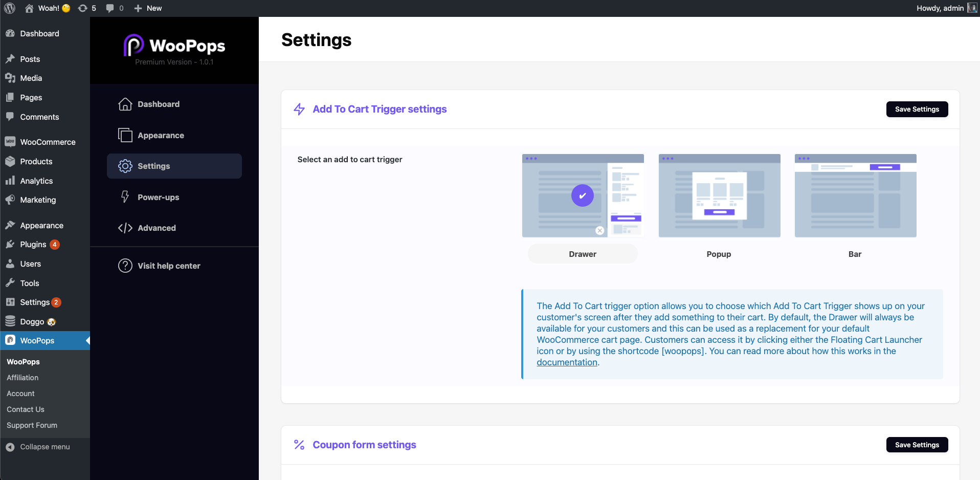Select the Drawer trigger option
Viewport: 980px width, 480px height.
point(583,254)
